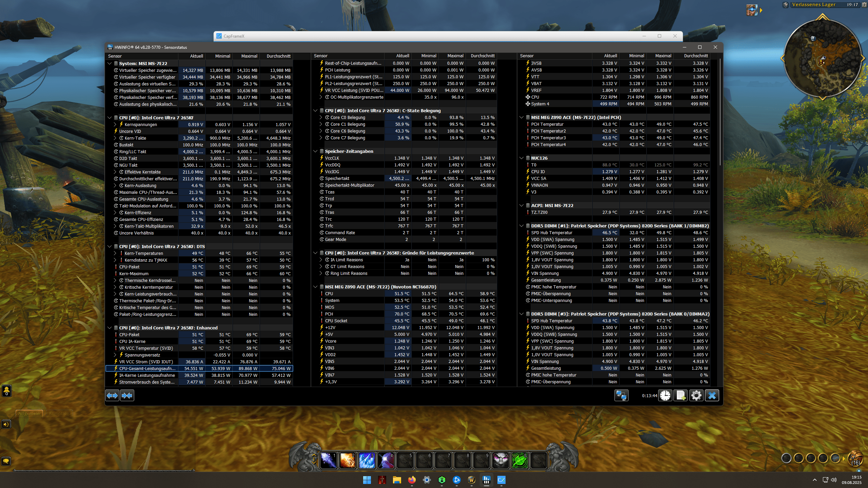Viewport: 868px width, 488px height.
Task: Click the blue X close-sensors icon
Action: [x=712, y=395]
